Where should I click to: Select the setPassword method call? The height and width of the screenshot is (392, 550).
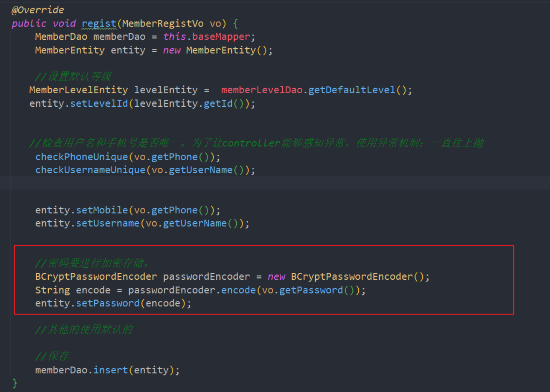tap(108, 303)
